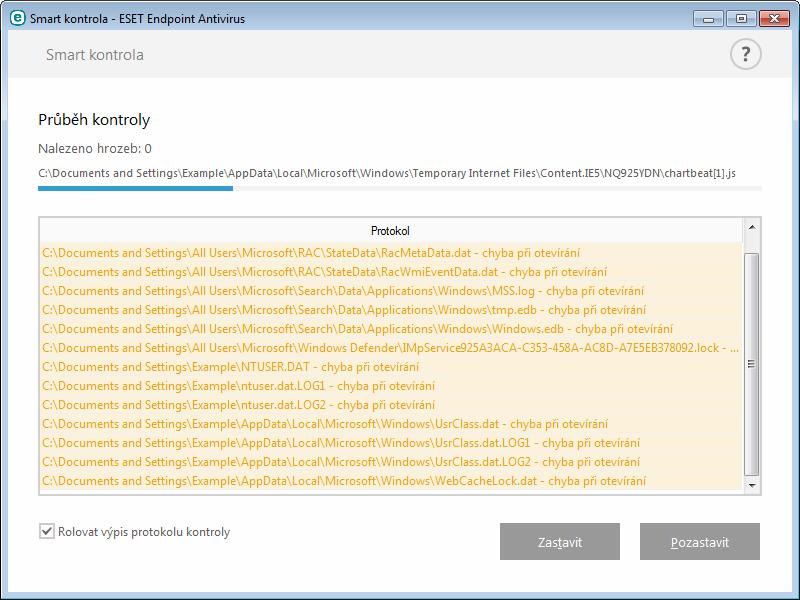Minimize the Smart kontrola window
This screenshot has width=800, height=600.
(708, 19)
